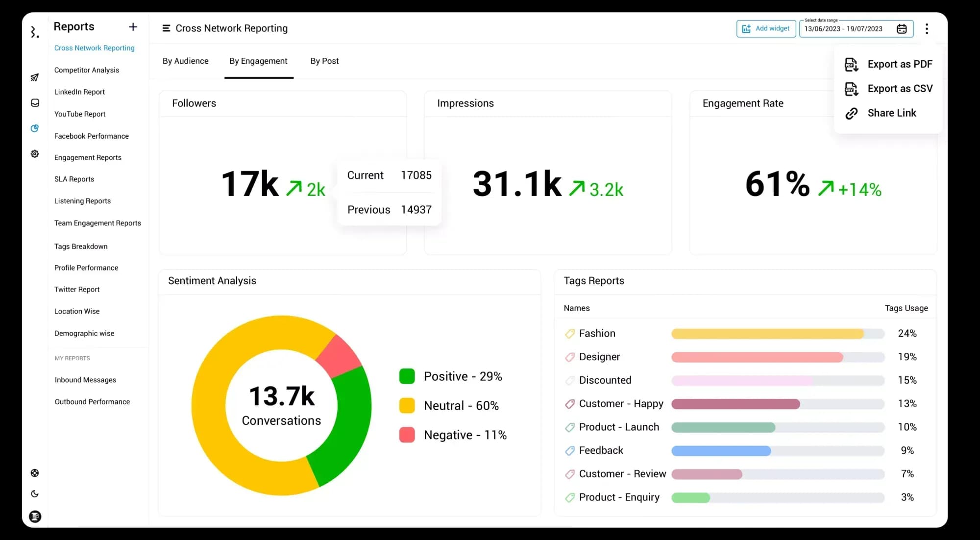Click the calendar icon in date range field
The height and width of the screenshot is (540, 980).
(x=902, y=29)
